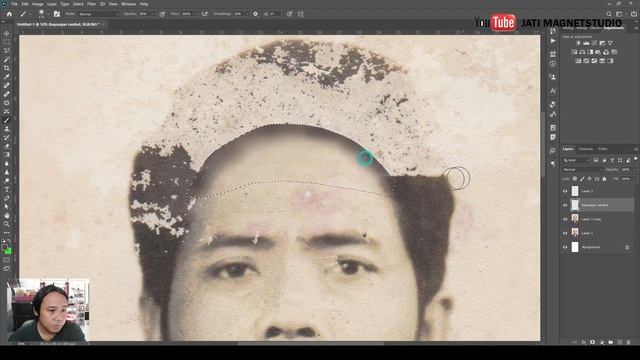Delete layer using trash icon

[x=629, y=342]
